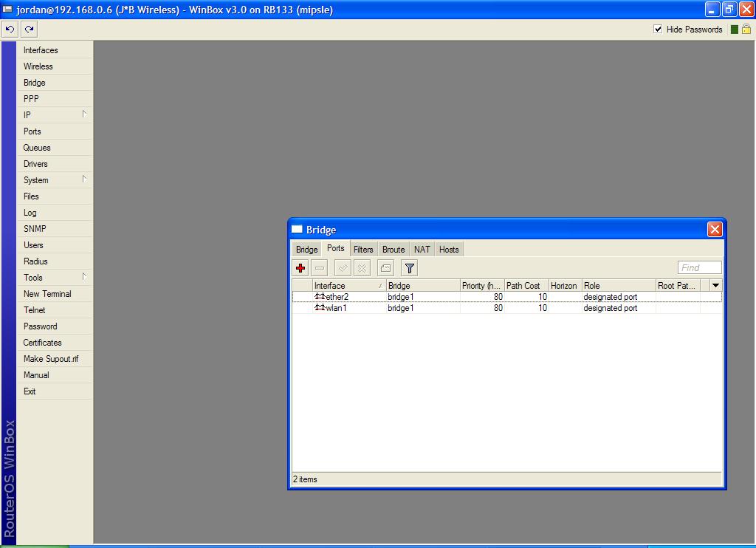
Task: Sort by the Priority column header
Action: [x=482, y=286]
